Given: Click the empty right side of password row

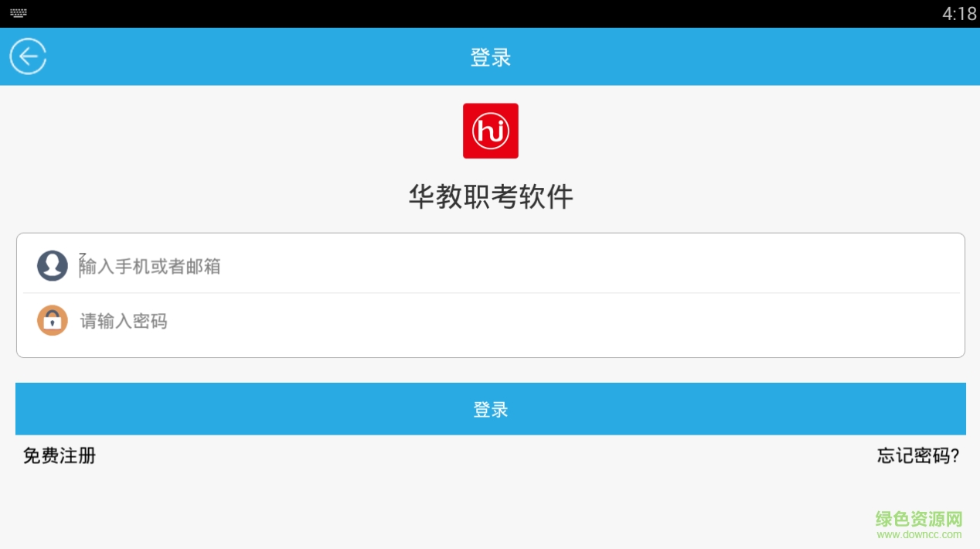Looking at the screenshot, I should [618, 321].
